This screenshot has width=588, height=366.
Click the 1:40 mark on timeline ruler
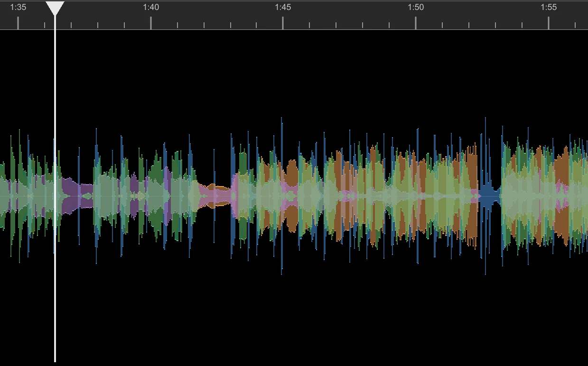pos(151,7)
